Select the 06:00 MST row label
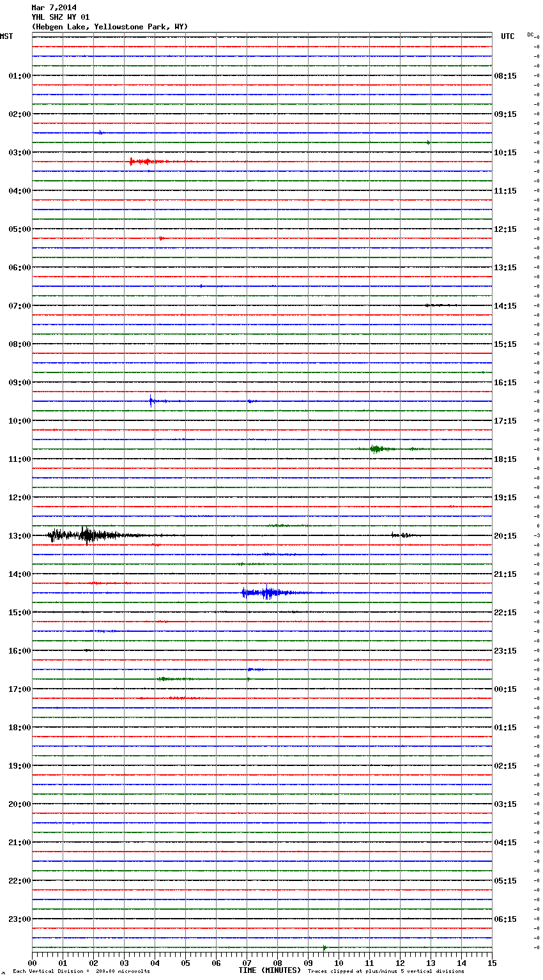Screen dimensions: 543x980 (20, 268)
